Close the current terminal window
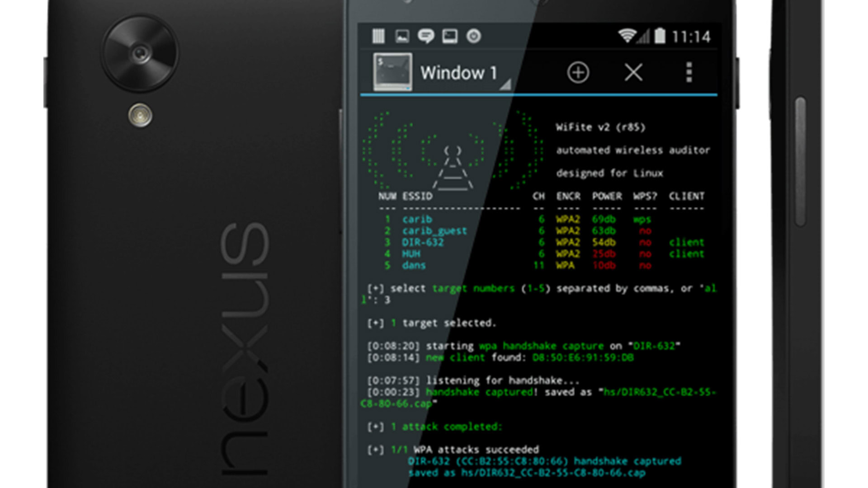Viewport: 868px width, 488px height. point(633,72)
